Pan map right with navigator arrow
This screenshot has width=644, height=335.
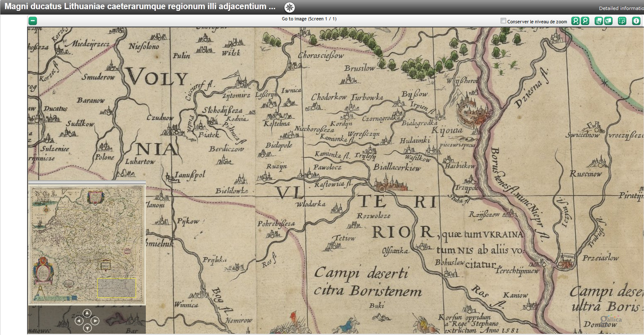(x=95, y=320)
